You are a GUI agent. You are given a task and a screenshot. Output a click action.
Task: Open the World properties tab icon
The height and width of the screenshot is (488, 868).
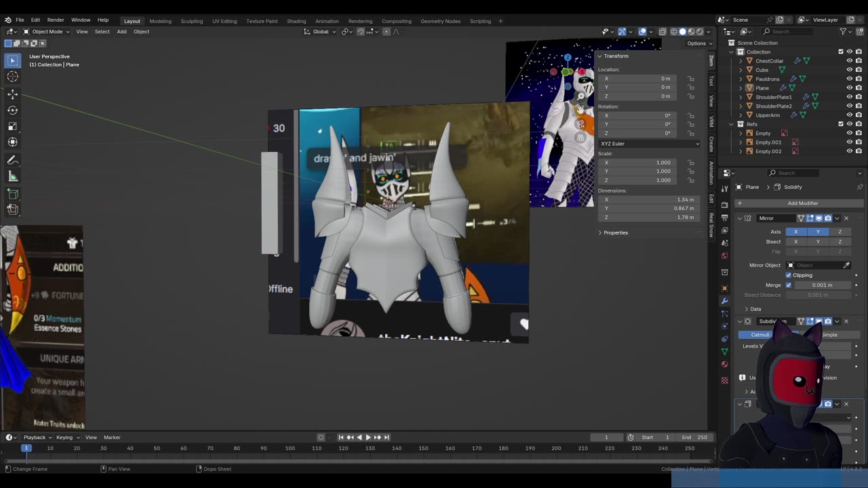pos(725,256)
